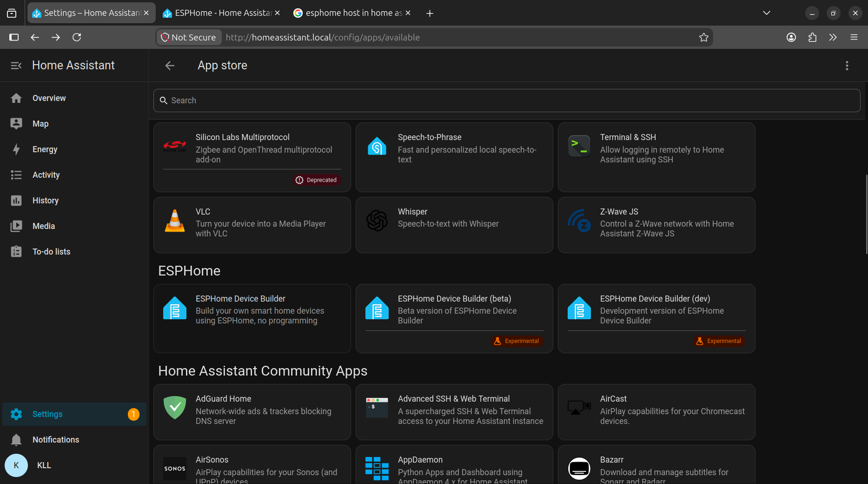Click Experimental badge on ESPHome beta card
The height and width of the screenshot is (484, 868).
(x=517, y=341)
